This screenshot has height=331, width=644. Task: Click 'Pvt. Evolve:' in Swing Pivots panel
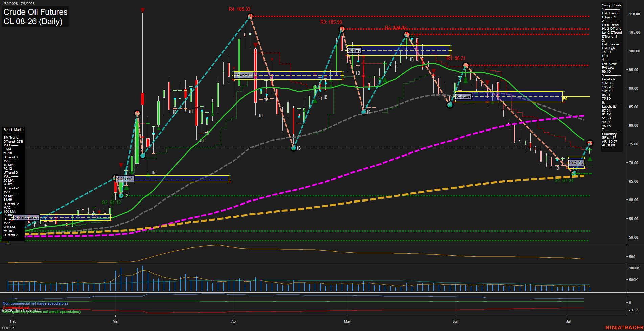[611, 44]
